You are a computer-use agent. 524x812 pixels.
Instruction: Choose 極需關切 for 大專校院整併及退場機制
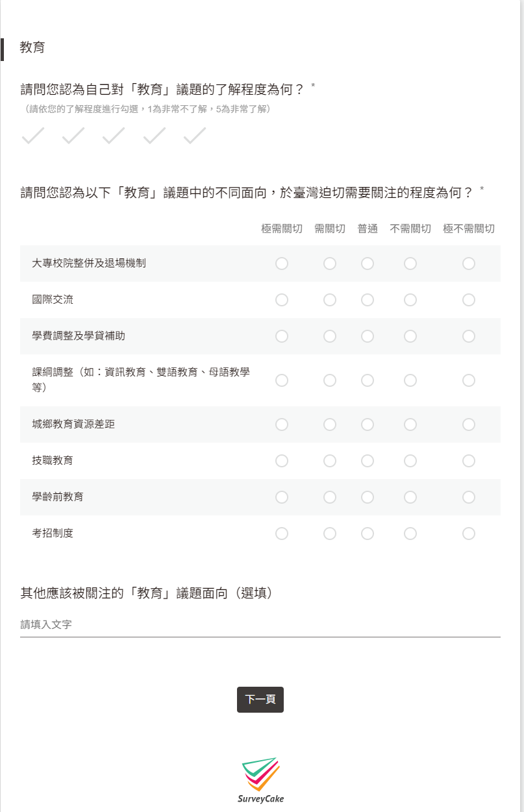[282, 264]
